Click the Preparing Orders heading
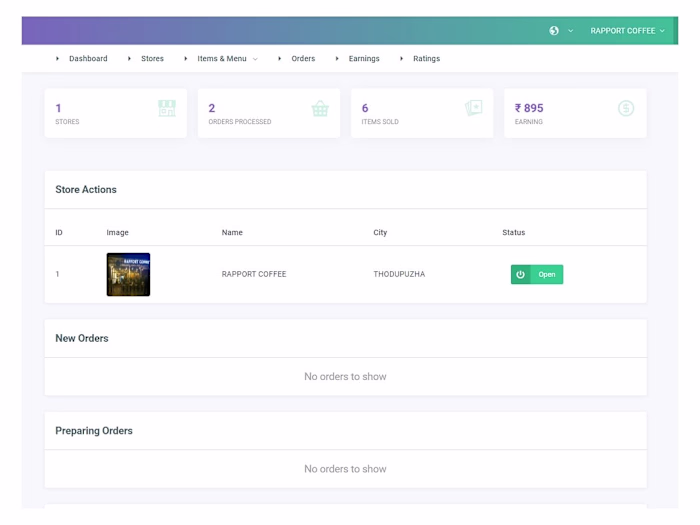This screenshot has width=700, height=525. [x=94, y=431]
